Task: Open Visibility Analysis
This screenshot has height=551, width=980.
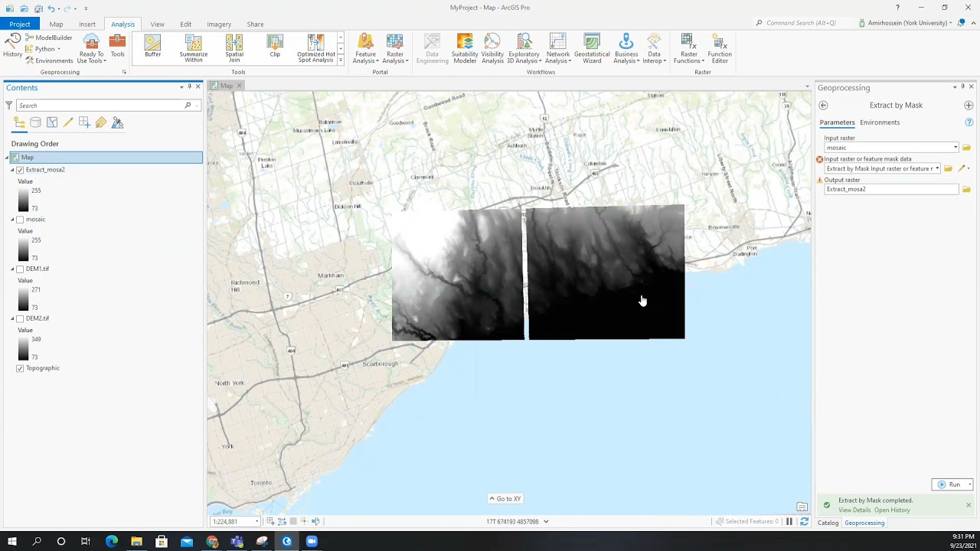Action: pos(492,49)
